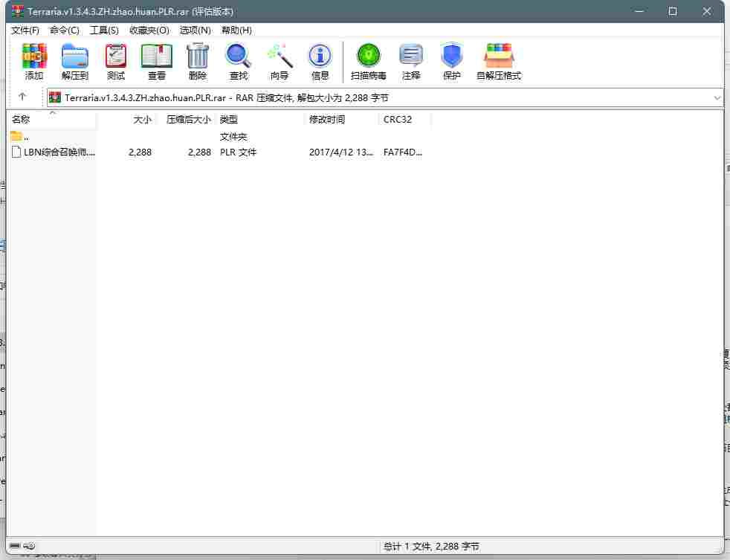This screenshot has width=730, height=560.
Task: Open the Commands (命令) menu
Action: [64, 30]
